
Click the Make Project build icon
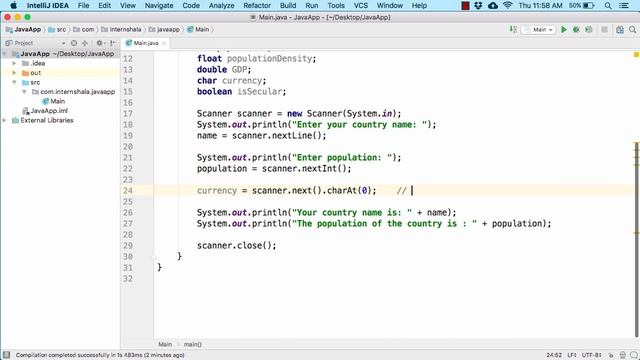[x=513, y=29]
